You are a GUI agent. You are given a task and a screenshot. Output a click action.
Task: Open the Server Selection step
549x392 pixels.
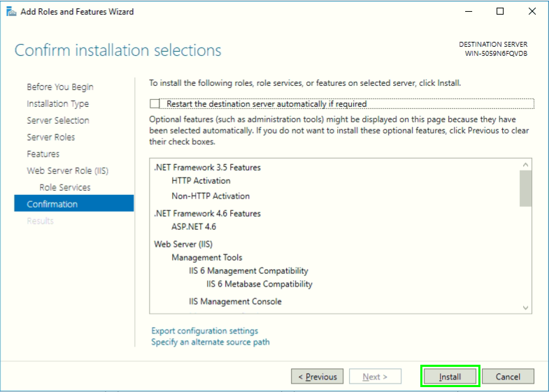(58, 120)
